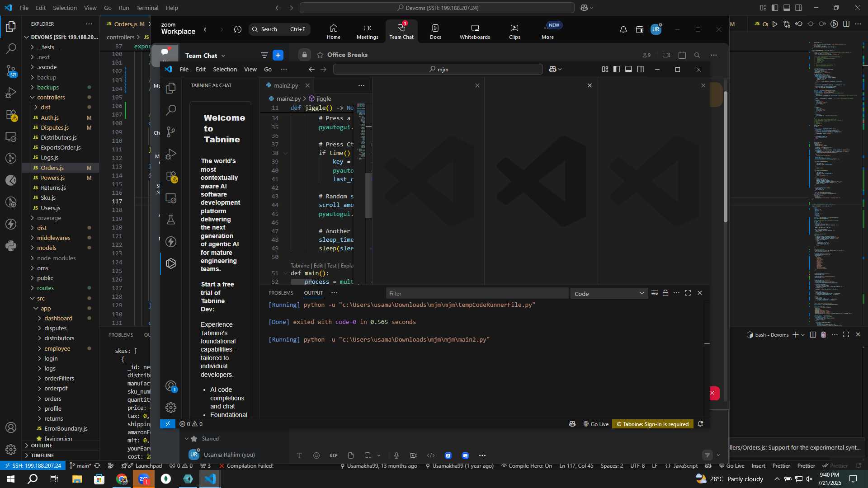Screen dimensions: 868x488
Task: Star the Office Breaks channel
Action: (320, 55)
